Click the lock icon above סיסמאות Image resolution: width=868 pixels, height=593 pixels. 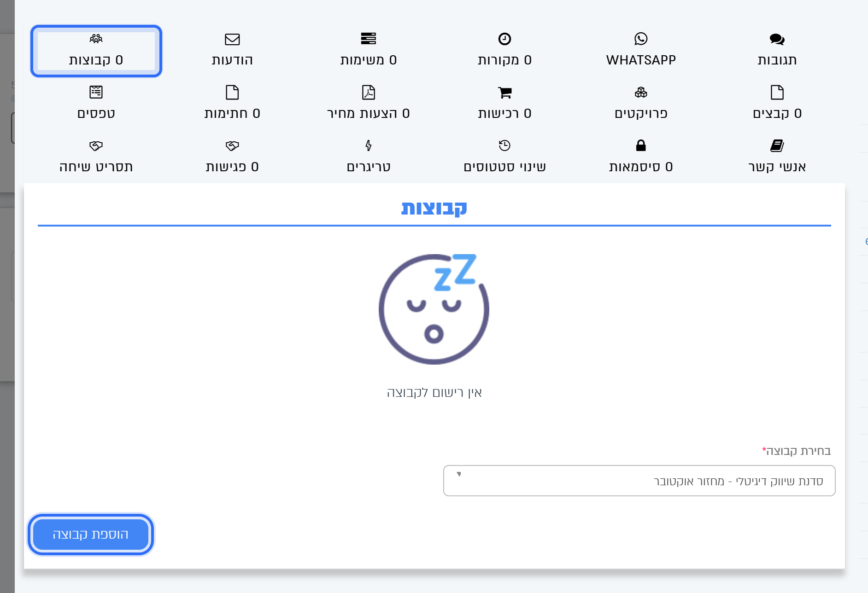[x=641, y=145]
